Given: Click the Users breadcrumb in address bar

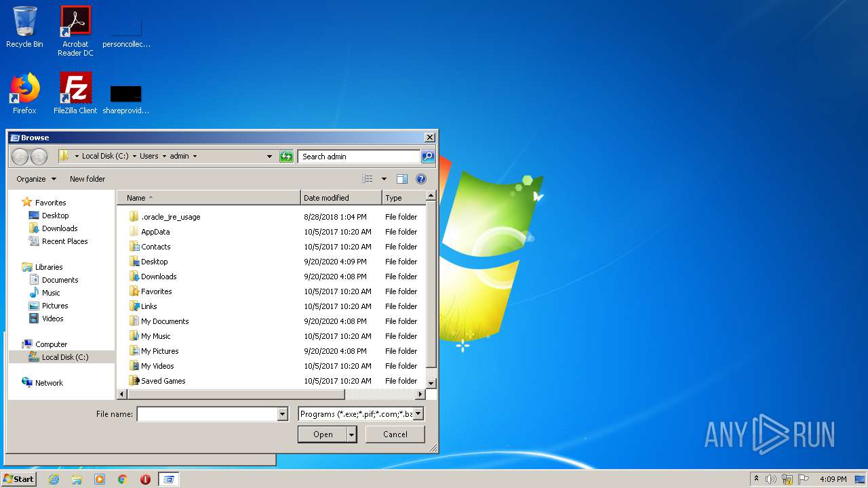Looking at the screenshot, I should click(x=149, y=157).
